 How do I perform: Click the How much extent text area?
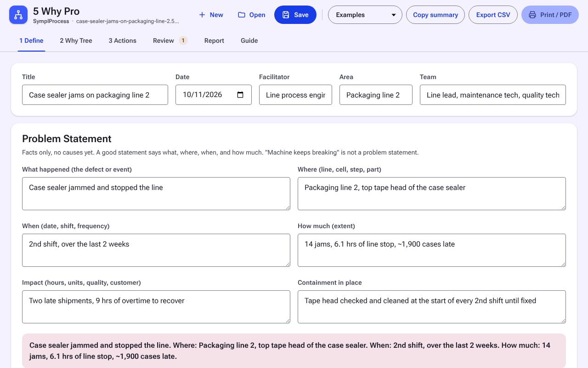432,250
